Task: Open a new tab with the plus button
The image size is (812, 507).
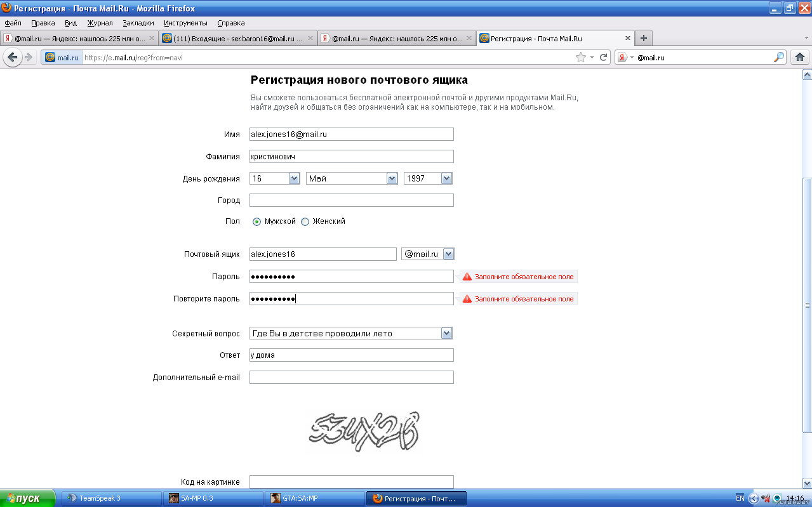Action: click(x=644, y=38)
